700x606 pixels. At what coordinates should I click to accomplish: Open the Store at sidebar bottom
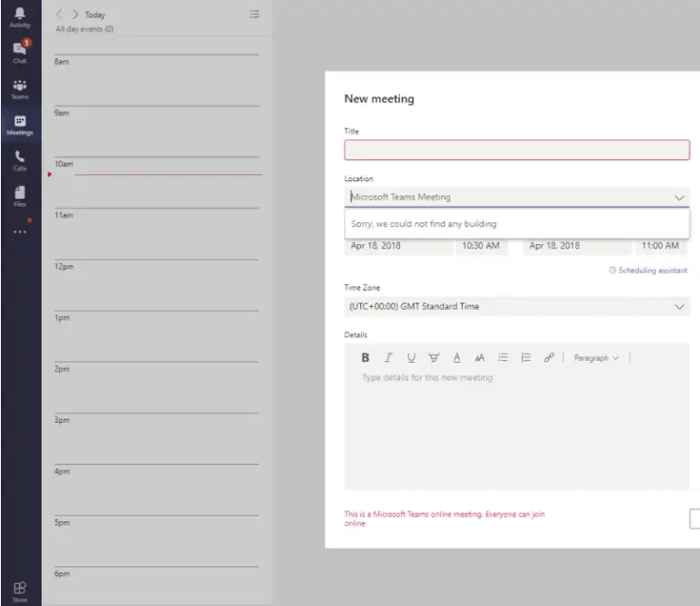point(20,591)
